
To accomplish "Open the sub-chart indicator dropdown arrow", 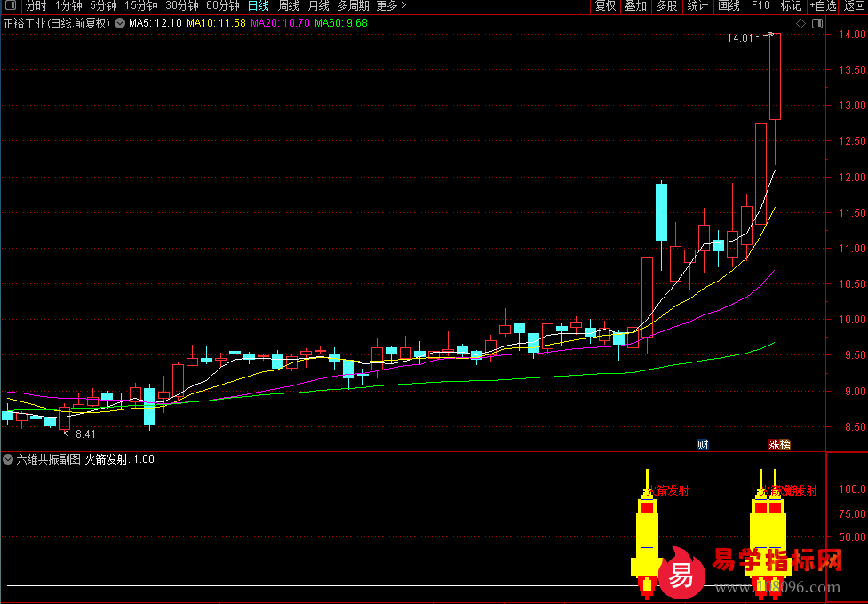I will click(x=8, y=459).
